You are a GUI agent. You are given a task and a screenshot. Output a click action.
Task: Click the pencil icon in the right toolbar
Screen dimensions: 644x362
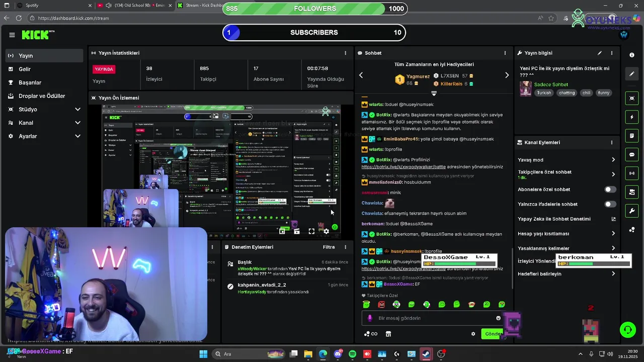tap(632, 74)
